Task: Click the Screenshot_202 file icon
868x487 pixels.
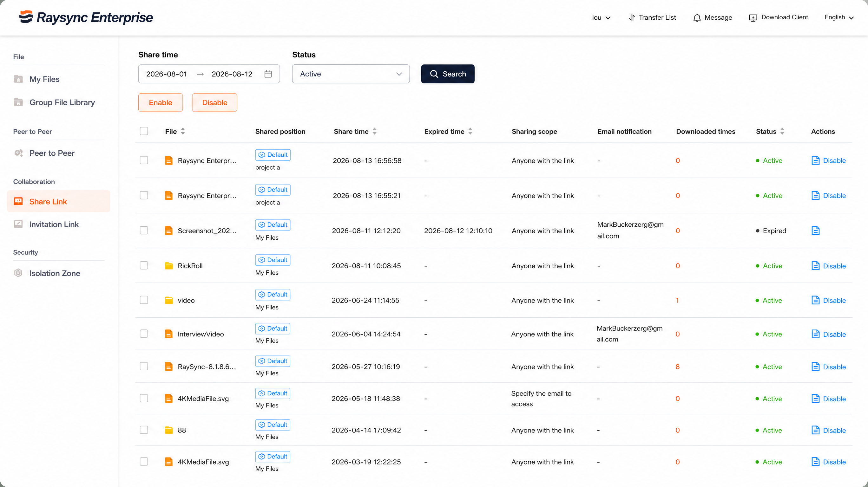Action: tap(169, 231)
